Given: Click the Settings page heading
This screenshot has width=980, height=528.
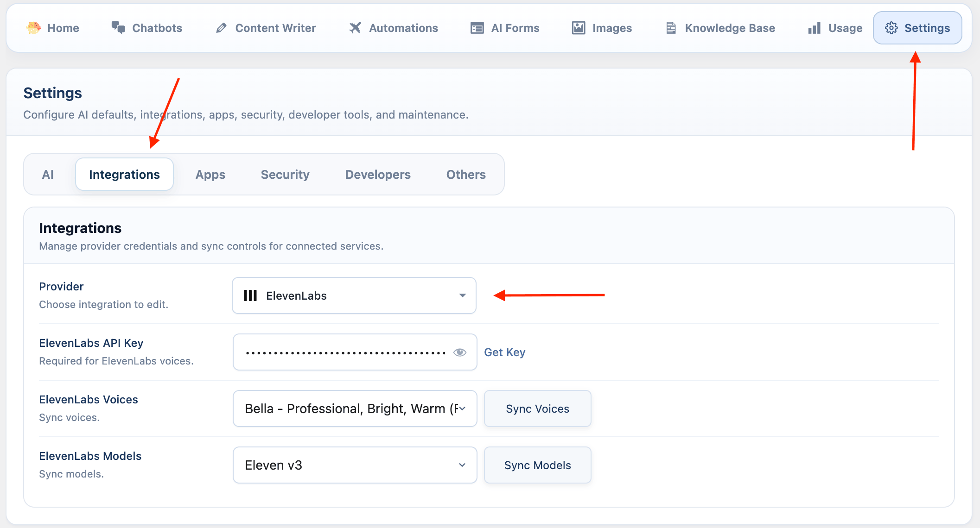Looking at the screenshot, I should 53,93.
